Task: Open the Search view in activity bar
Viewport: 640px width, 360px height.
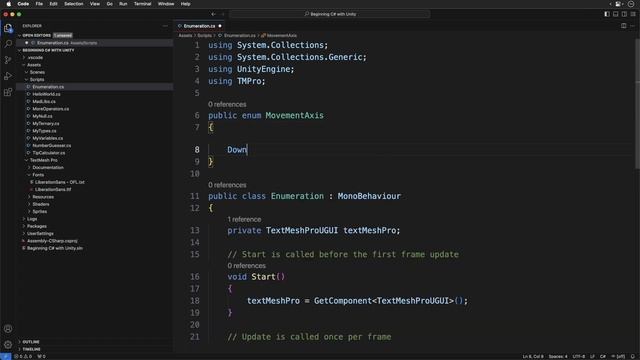Action: click(x=8, y=43)
